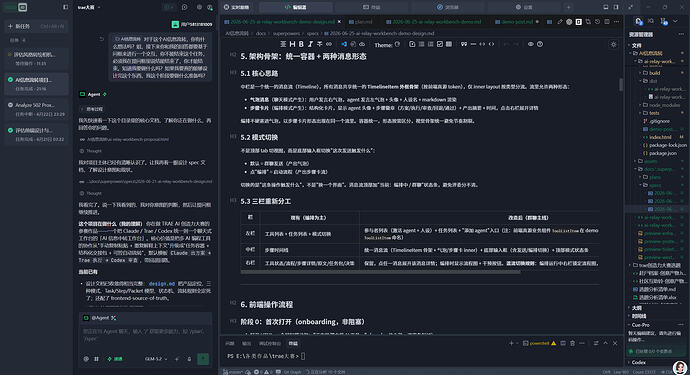Toggle light/dark mode sun icon

point(613,44)
